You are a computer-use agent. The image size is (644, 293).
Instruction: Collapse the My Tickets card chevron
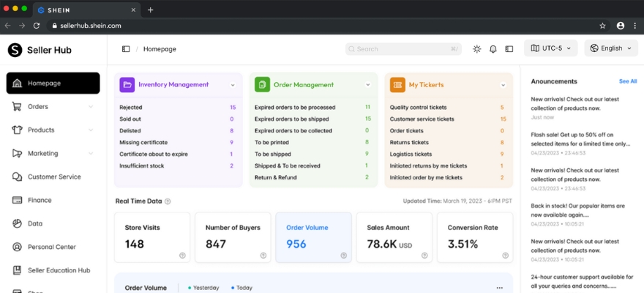(x=503, y=85)
